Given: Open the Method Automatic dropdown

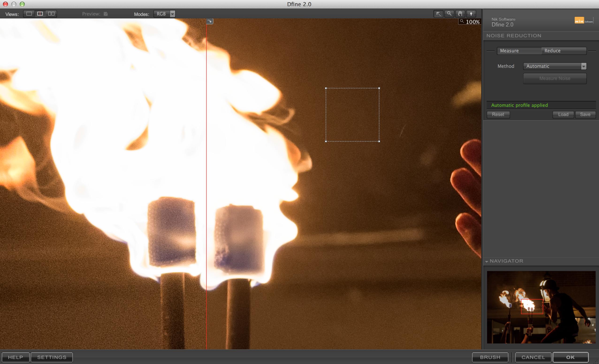Looking at the screenshot, I should (554, 66).
